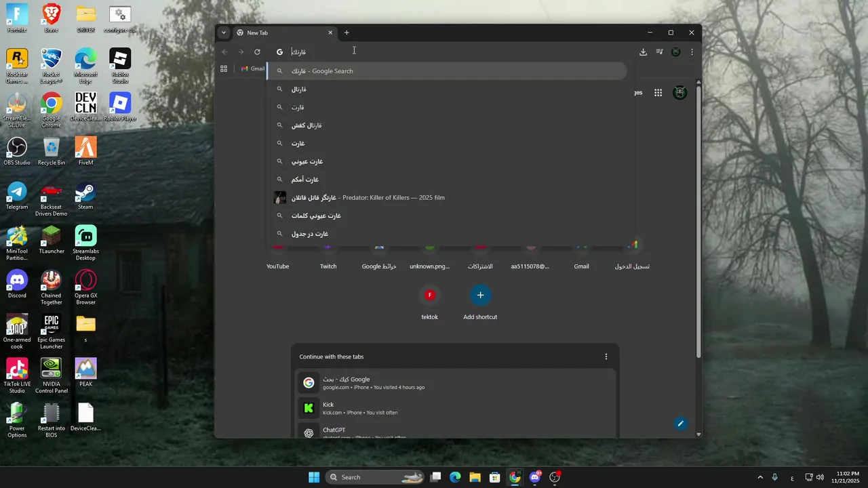Open the bookmarks bar apps grid icon
Image resolution: width=868 pixels, height=488 pixels.
tap(224, 68)
